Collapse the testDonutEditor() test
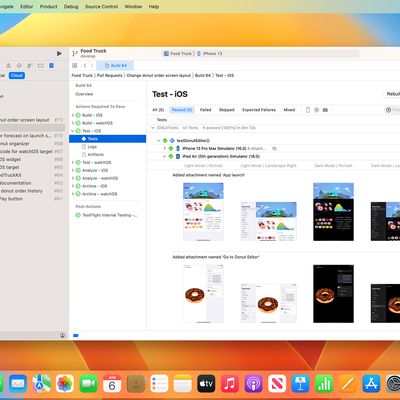The height and width of the screenshot is (400, 400). 159,141
